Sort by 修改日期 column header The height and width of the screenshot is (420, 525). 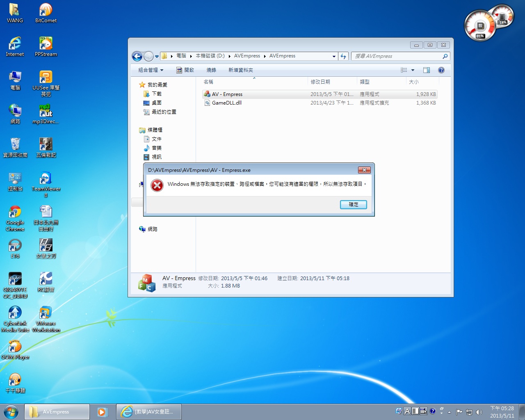click(332, 82)
